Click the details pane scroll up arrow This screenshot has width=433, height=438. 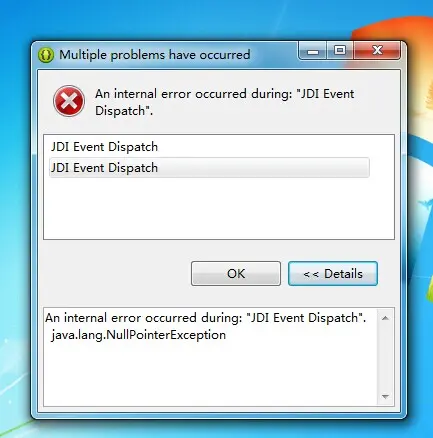(385, 318)
